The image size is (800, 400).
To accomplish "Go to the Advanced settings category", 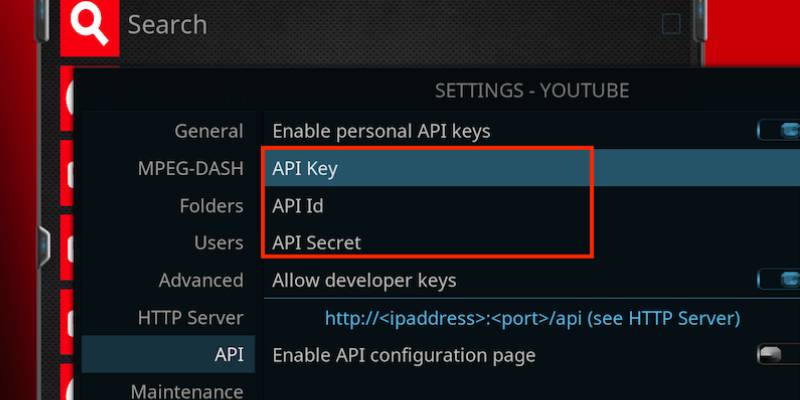I will 200,280.
